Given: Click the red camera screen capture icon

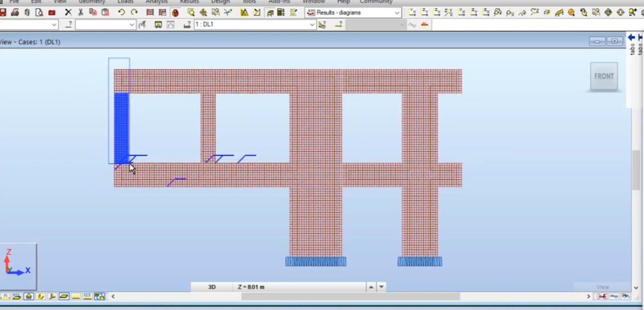Looking at the screenshot, I should click(52, 12).
